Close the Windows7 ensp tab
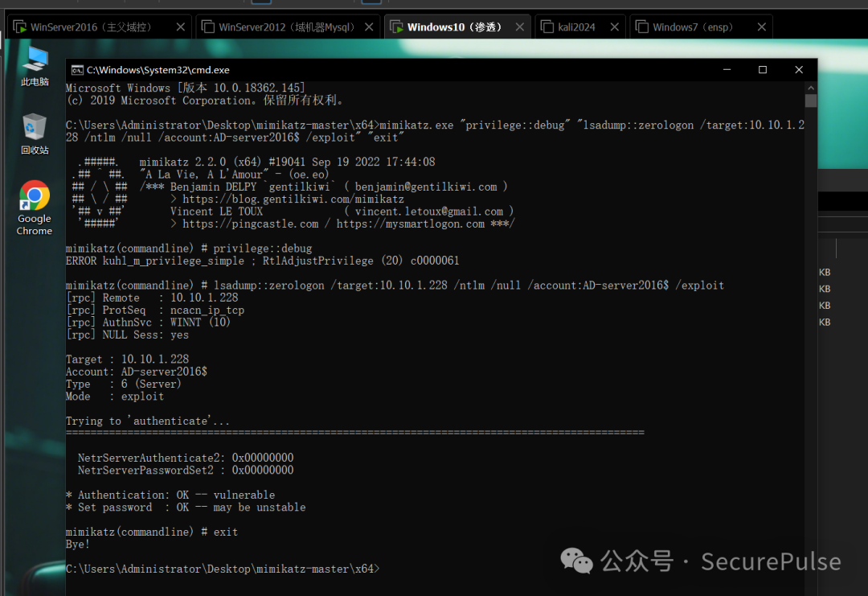This screenshot has height=596, width=868. click(762, 27)
